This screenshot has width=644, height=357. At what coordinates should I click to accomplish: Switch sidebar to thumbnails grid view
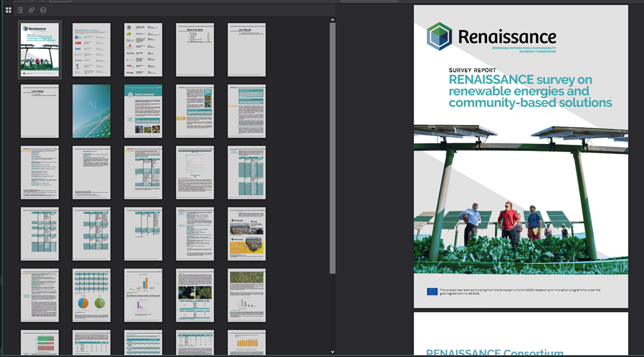coord(8,10)
